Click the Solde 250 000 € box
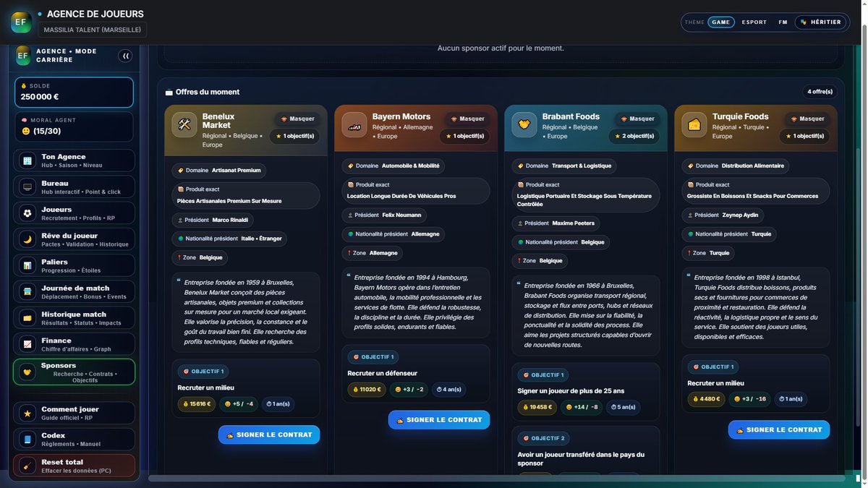Image resolution: width=868 pixels, height=488 pixels. pos(74,93)
